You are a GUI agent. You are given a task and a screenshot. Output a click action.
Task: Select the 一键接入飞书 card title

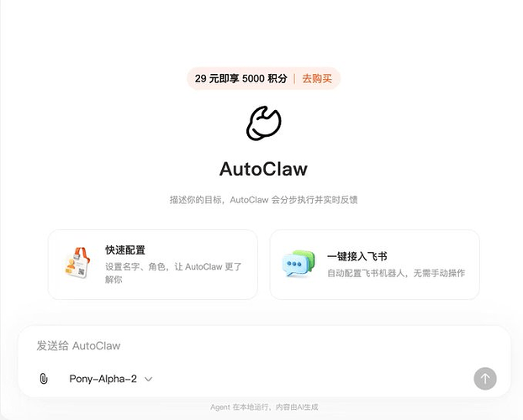click(357, 256)
